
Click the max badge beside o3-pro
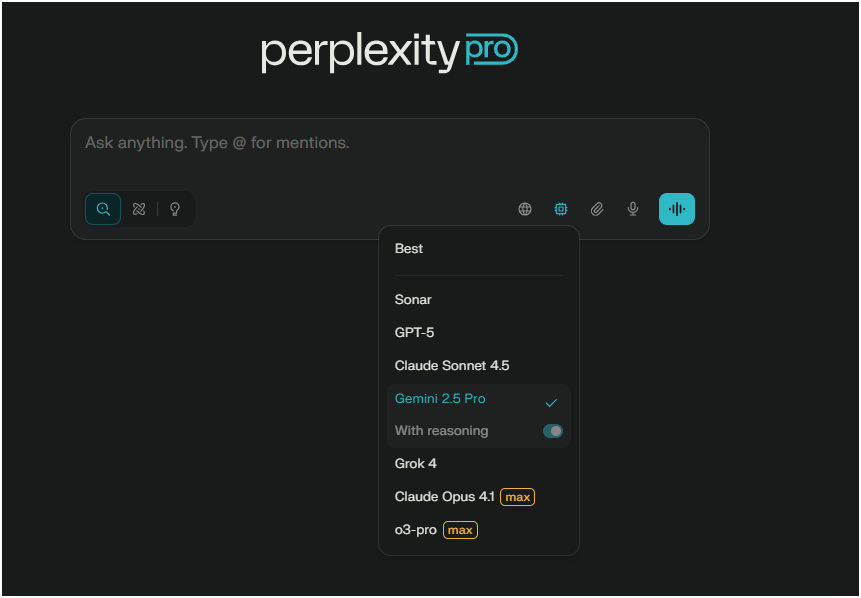(460, 530)
